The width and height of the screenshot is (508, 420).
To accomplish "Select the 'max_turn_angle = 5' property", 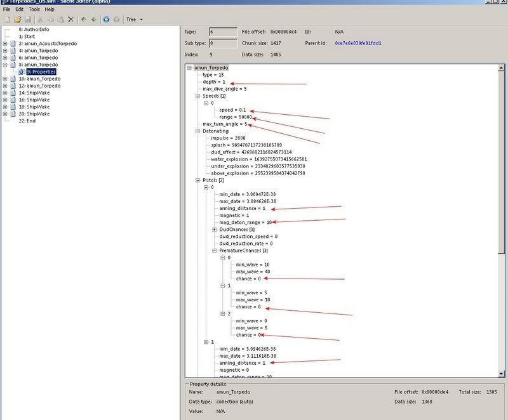I will [225, 124].
